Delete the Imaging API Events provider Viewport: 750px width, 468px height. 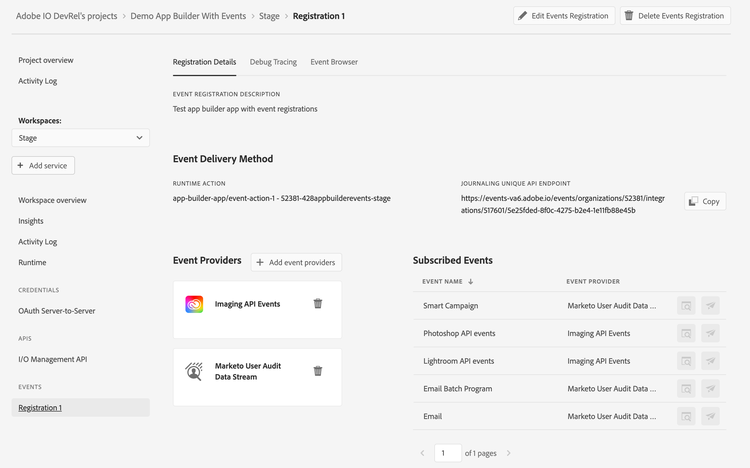[x=318, y=304]
